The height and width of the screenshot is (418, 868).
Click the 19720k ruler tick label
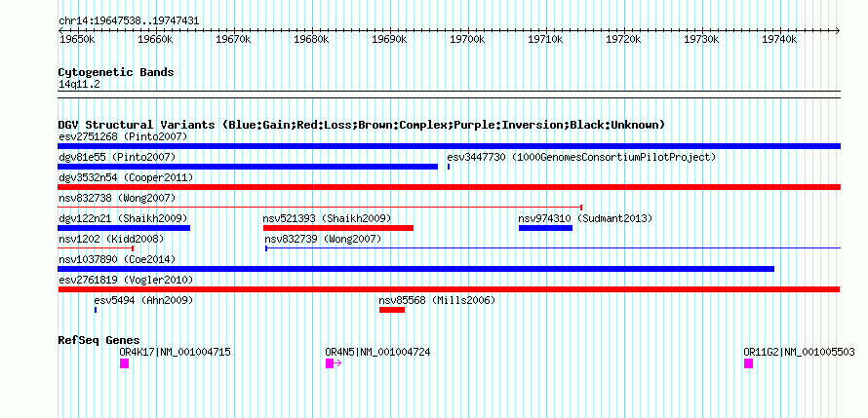point(623,39)
